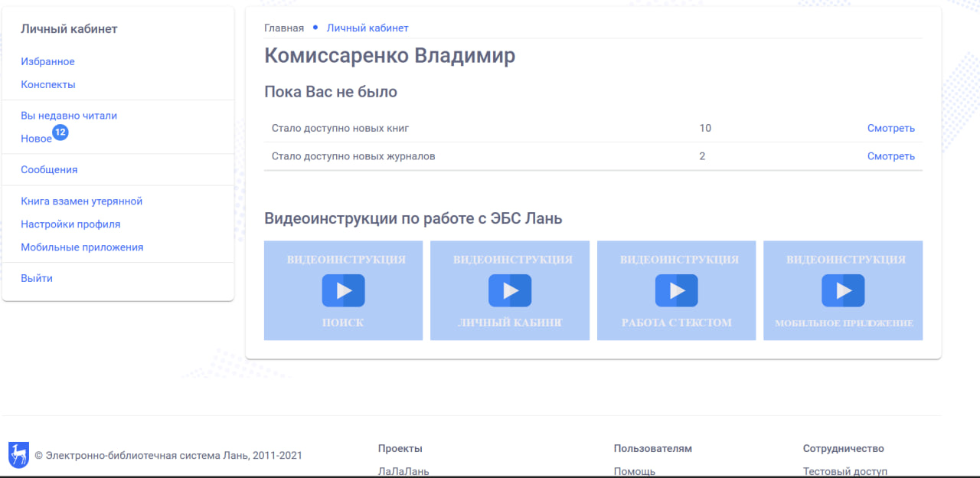Image resolution: width=980 pixels, height=478 pixels.
Task: Click Главная in the breadcrumb
Action: tap(284, 28)
